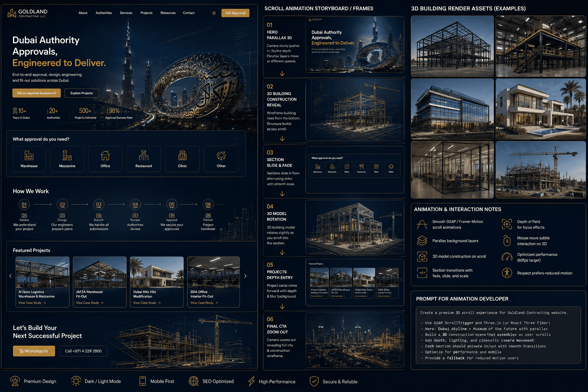Click the Premium Design icon
588x392 pixels.
pos(15,381)
